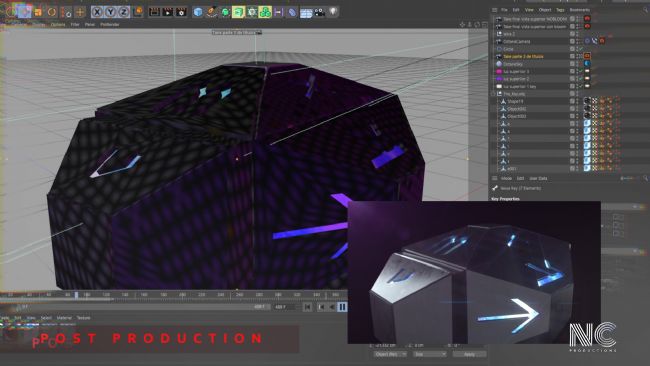Viewport: 650px width, 366px height.
Task: Toggle enable checkmark for luz superior 3
Action: (x=581, y=71)
